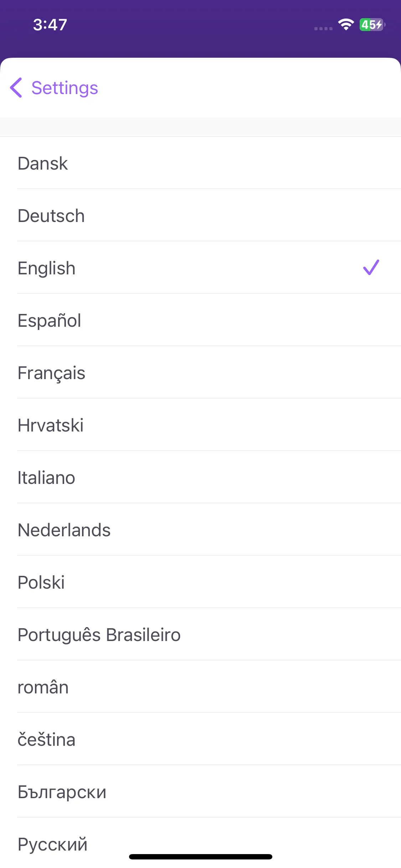Choose Polski as app language
This screenshot has height=868, width=401.
coord(200,582)
